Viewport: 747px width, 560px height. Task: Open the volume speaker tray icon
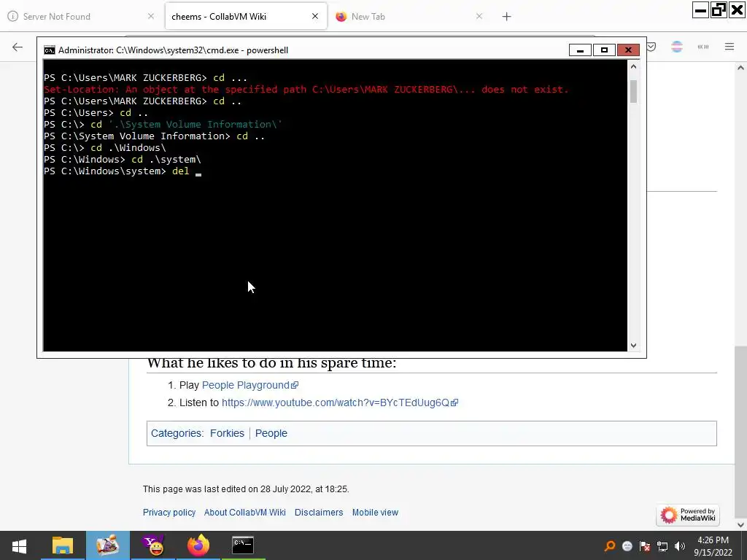click(680, 546)
